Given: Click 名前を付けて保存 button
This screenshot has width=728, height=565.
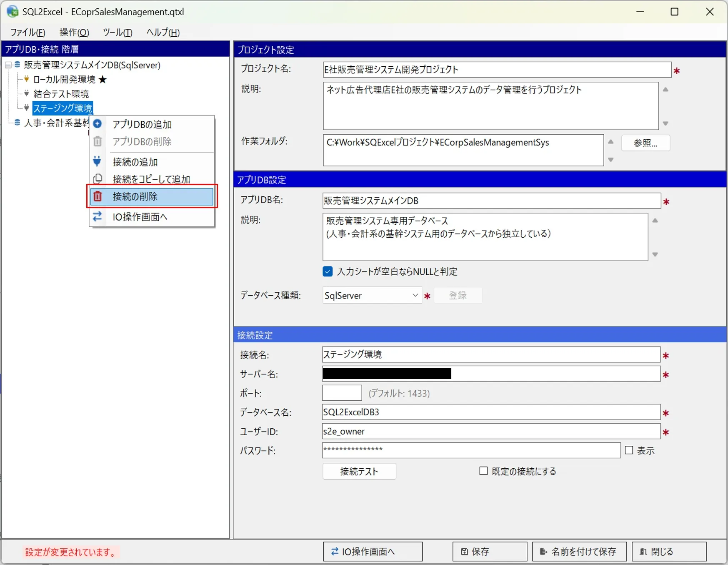Looking at the screenshot, I should [579, 552].
